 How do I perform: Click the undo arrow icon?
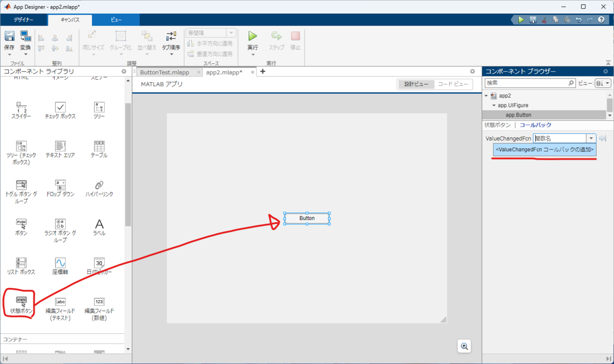[578, 20]
